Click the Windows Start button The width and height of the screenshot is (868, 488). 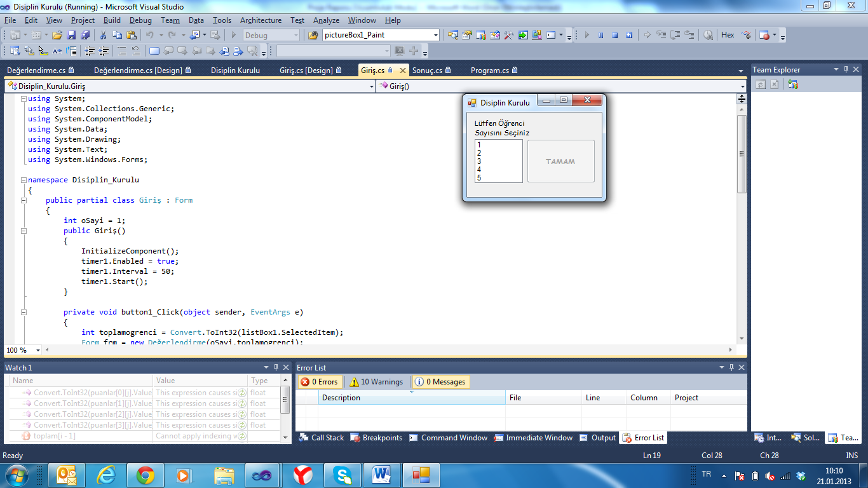pos(17,475)
